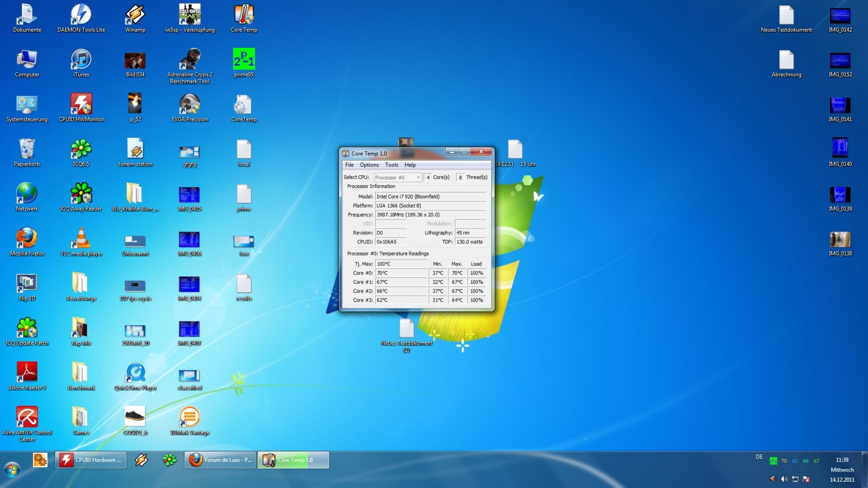Select Adrenaline Crysis 2 Benchmark Tool icon
The height and width of the screenshot is (488, 868).
pyautogui.click(x=190, y=66)
